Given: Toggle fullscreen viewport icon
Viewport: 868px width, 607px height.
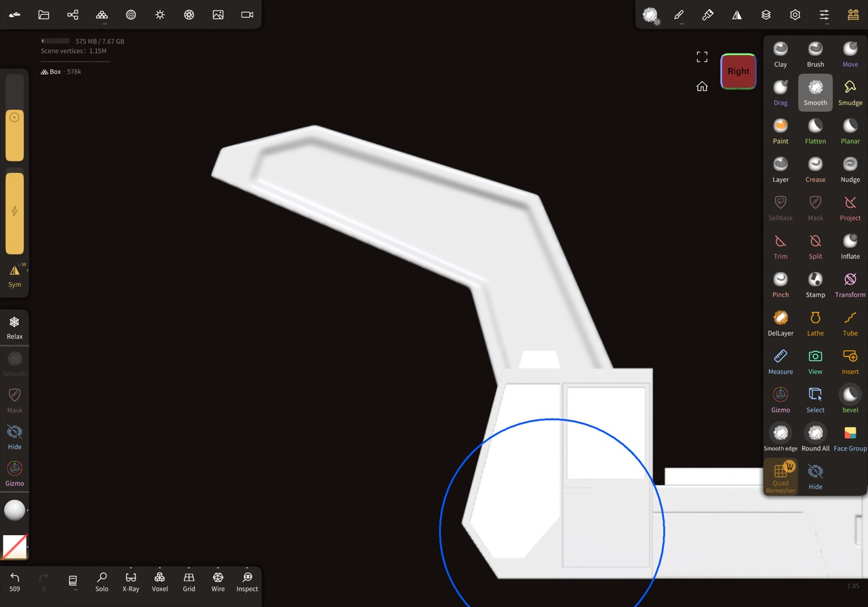Looking at the screenshot, I should click(x=702, y=57).
